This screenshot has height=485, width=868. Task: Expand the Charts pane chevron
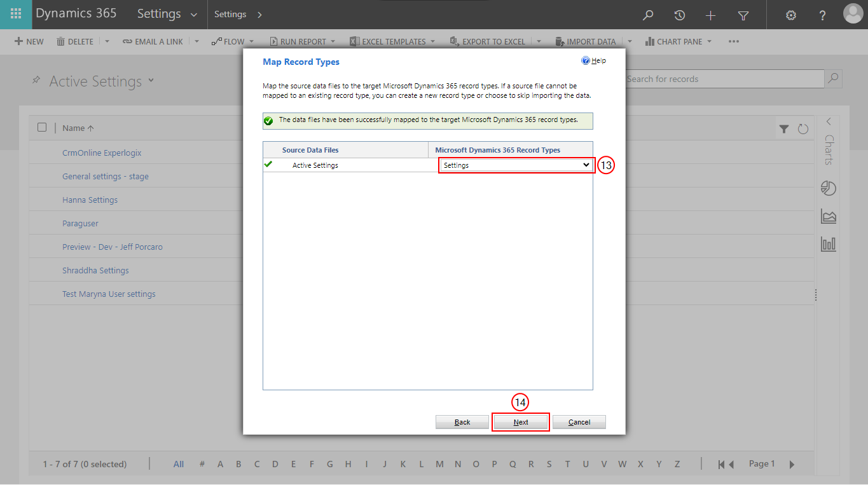pos(829,121)
